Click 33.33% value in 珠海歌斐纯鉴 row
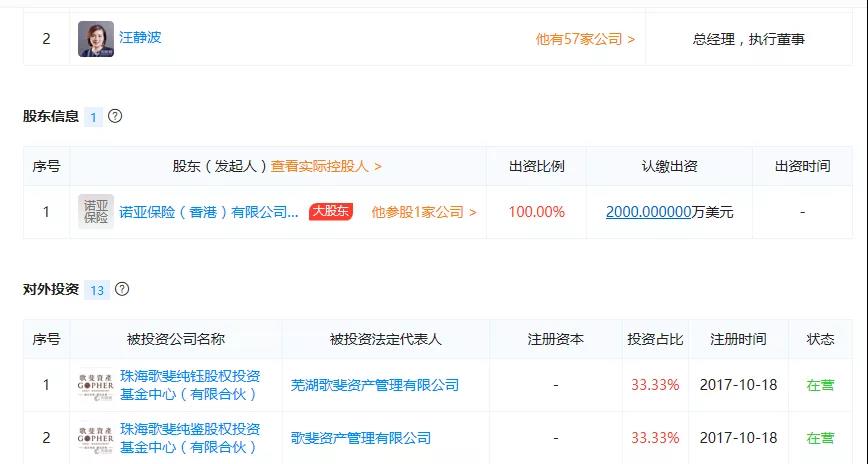This screenshot has width=868, height=464. 655,438
